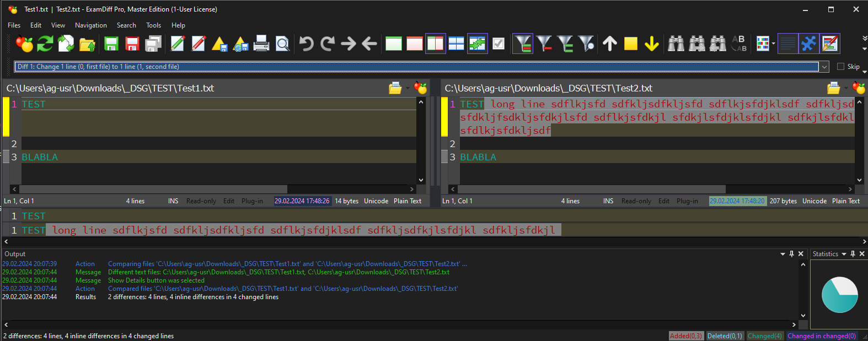Viewport: 868px width, 341px height.
Task: Click the Print toolbar icon
Action: coord(261,44)
